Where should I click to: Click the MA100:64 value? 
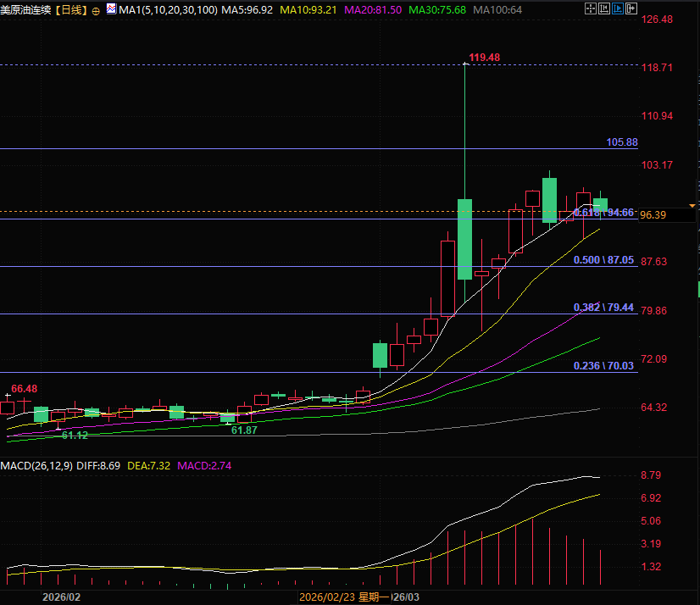pos(497,10)
